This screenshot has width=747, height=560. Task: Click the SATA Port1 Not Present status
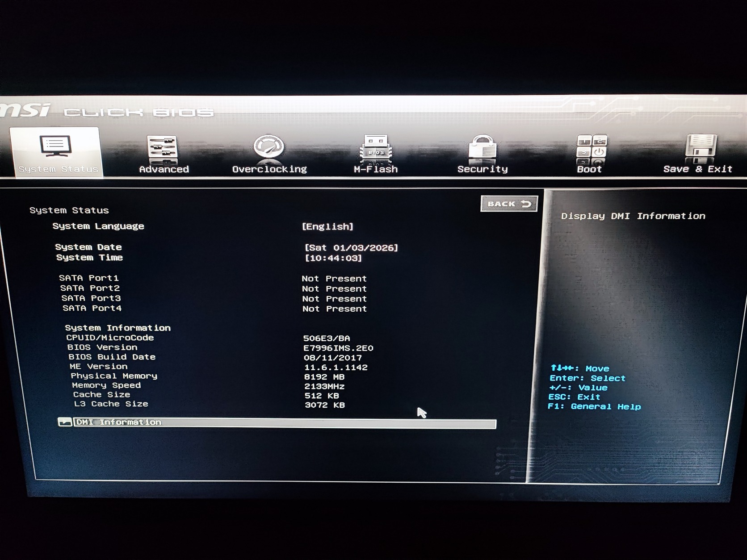(x=334, y=279)
